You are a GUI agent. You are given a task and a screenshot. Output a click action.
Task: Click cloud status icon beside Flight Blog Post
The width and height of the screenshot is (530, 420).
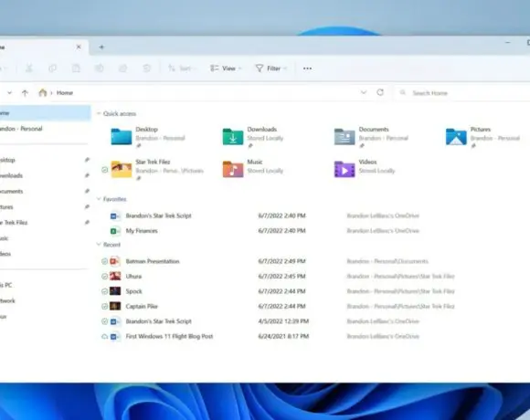[x=104, y=337]
